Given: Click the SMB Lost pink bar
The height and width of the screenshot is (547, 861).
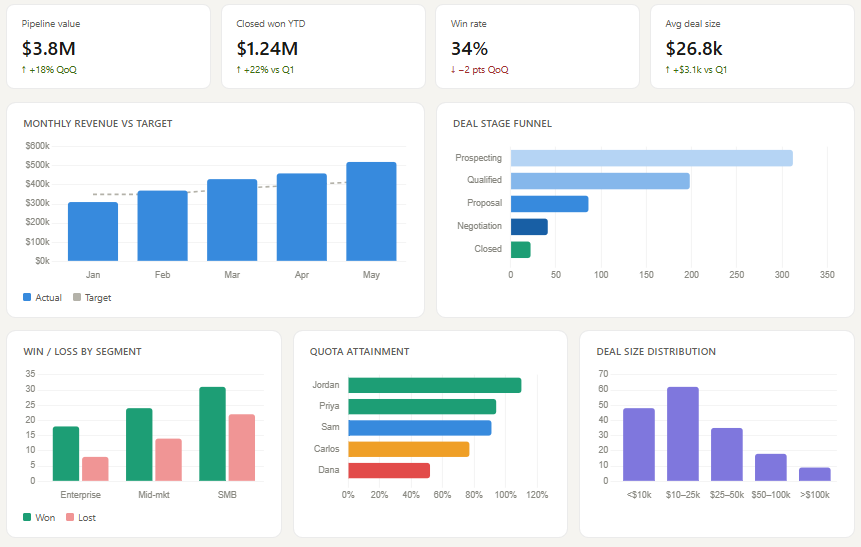Looking at the screenshot, I should click(242, 448).
